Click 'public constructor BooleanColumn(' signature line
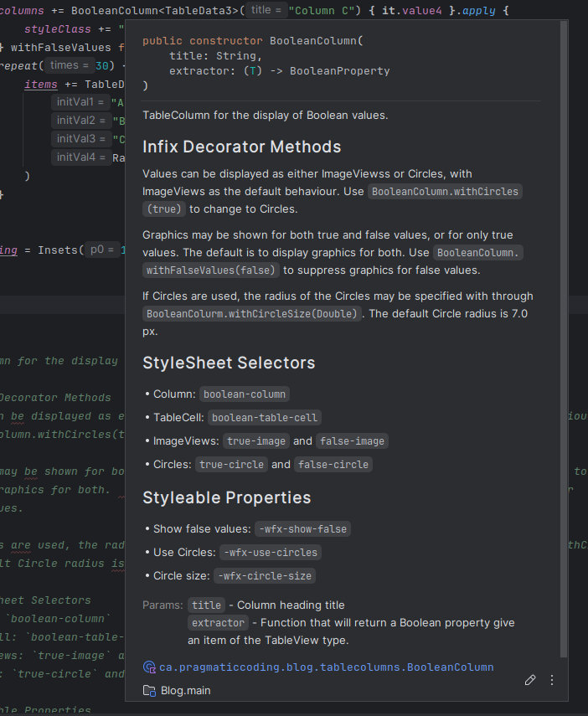This screenshot has width=588, height=716. [253, 41]
